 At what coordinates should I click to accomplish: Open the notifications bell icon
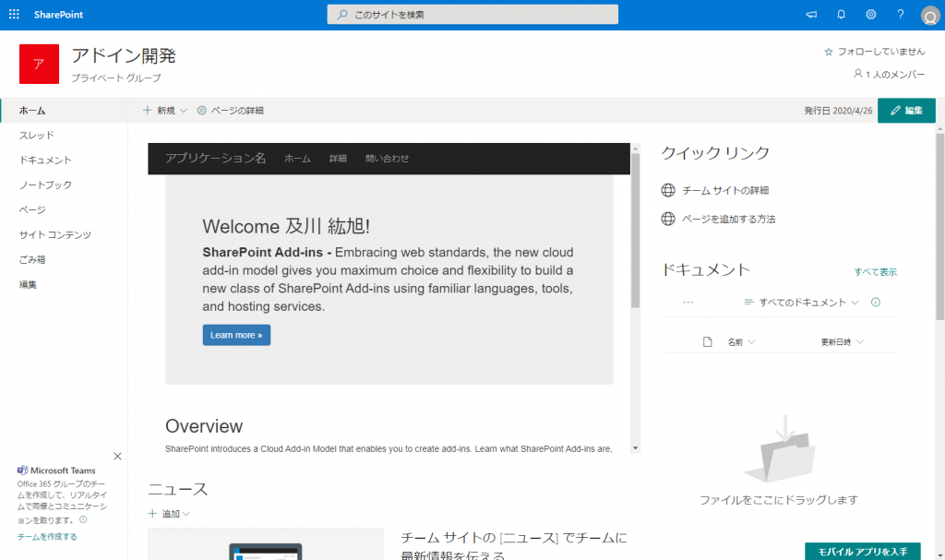coord(841,15)
